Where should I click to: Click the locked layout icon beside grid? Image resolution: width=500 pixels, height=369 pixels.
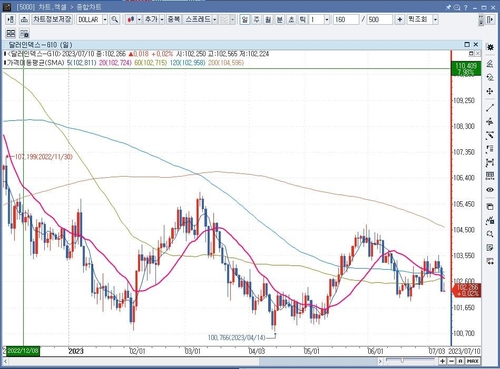[24, 33]
